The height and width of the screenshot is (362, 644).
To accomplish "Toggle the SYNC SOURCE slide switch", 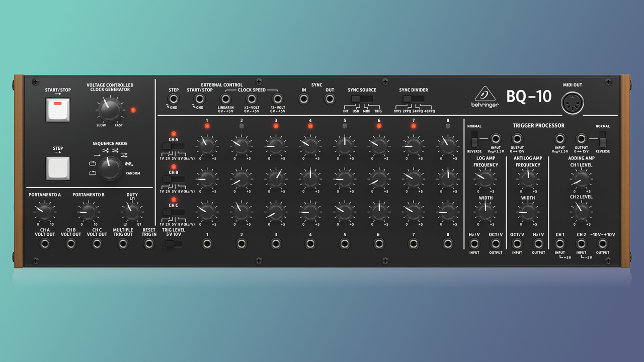I will (x=362, y=99).
